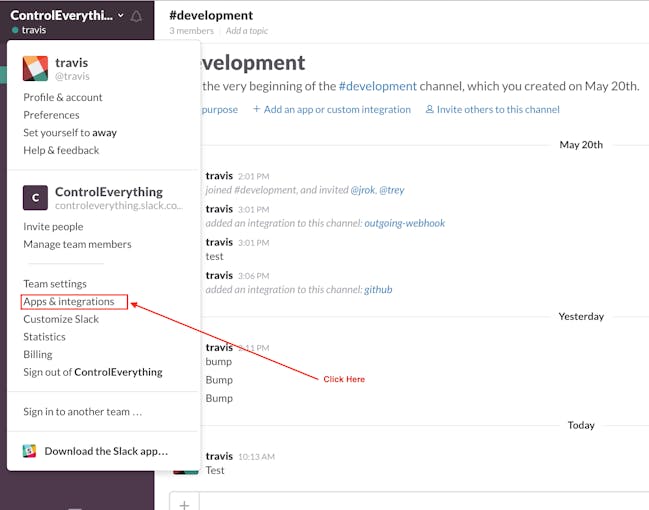Open the Statistics menu entry

[44, 337]
